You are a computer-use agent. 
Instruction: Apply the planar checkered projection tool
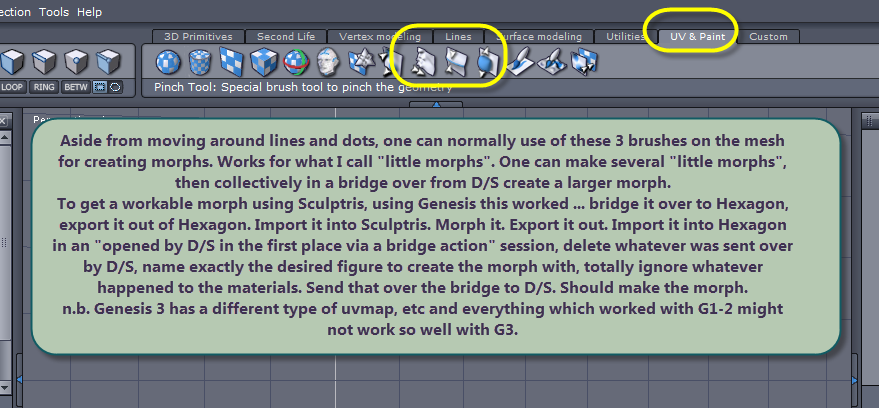click(230, 61)
